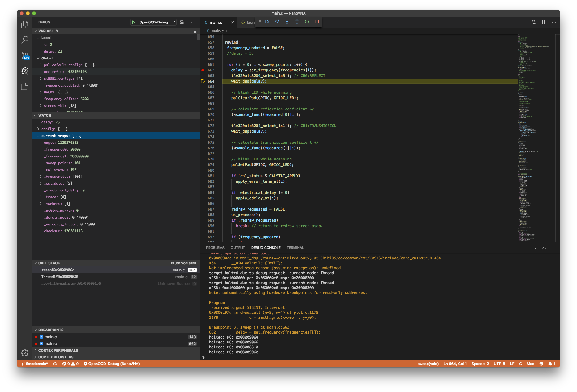Expand the Cortex Peripherals section

[58, 350]
